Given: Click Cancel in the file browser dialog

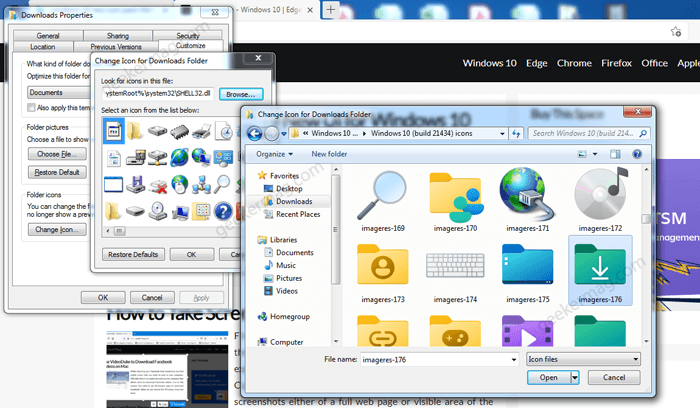Looking at the screenshot, I should [x=614, y=377].
